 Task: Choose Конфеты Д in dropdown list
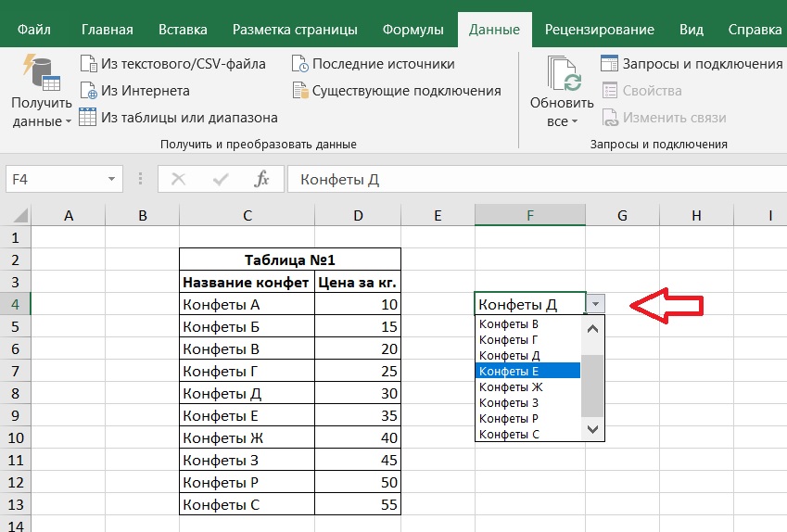click(x=527, y=355)
